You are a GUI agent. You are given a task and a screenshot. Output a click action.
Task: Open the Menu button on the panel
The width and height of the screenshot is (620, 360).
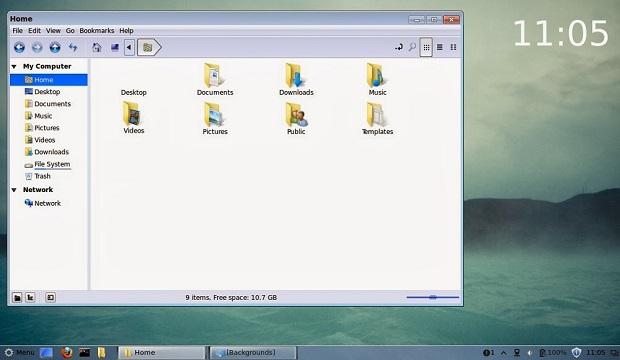pos(20,352)
